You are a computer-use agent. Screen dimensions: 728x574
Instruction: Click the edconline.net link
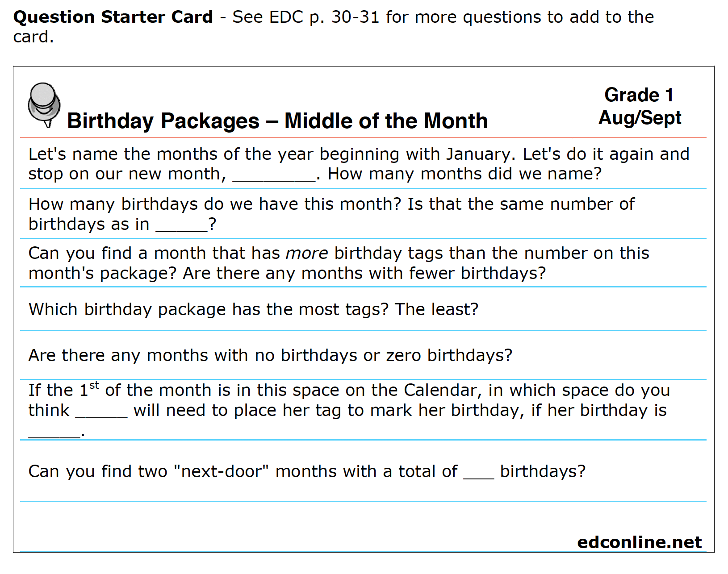click(639, 542)
